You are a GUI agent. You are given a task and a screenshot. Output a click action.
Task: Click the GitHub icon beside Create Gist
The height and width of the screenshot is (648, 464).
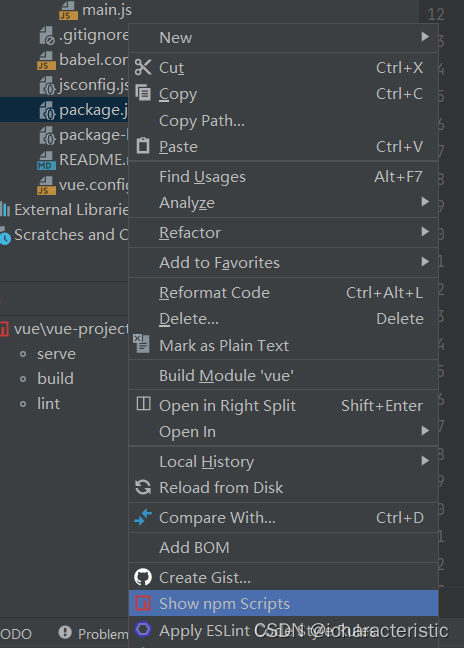point(143,577)
